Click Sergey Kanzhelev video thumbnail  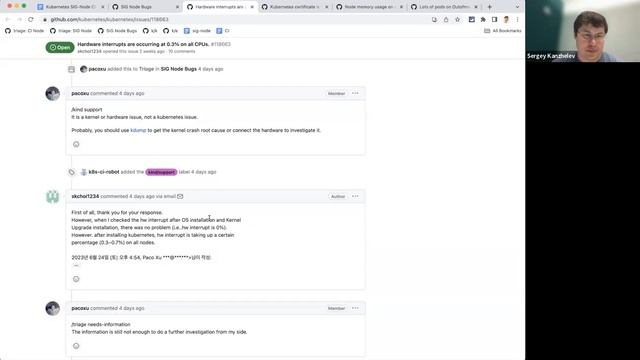(x=582, y=31)
